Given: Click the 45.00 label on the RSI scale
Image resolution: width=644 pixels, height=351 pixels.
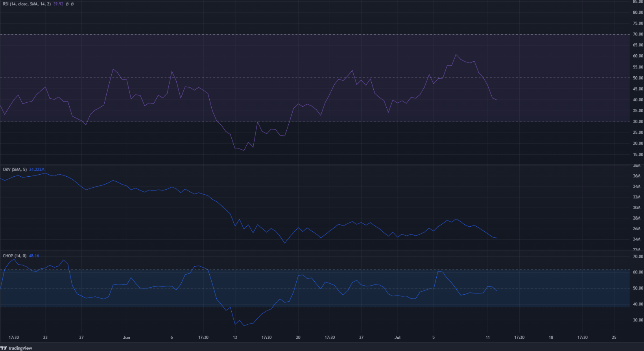Looking at the screenshot, I should (638, 89).
